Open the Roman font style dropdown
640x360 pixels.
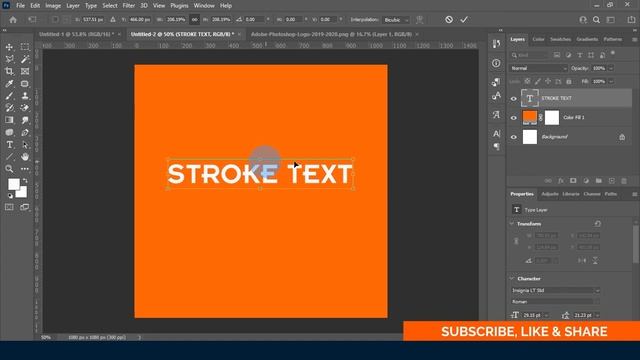556,302
